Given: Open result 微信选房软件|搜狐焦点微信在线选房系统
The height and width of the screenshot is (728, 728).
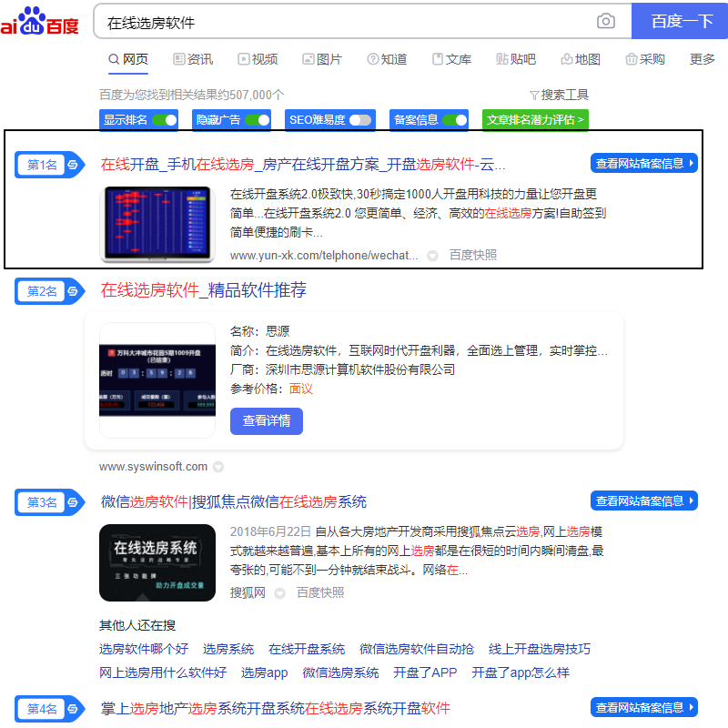Looking at the screenshot, I should click(x=234, y=502).
